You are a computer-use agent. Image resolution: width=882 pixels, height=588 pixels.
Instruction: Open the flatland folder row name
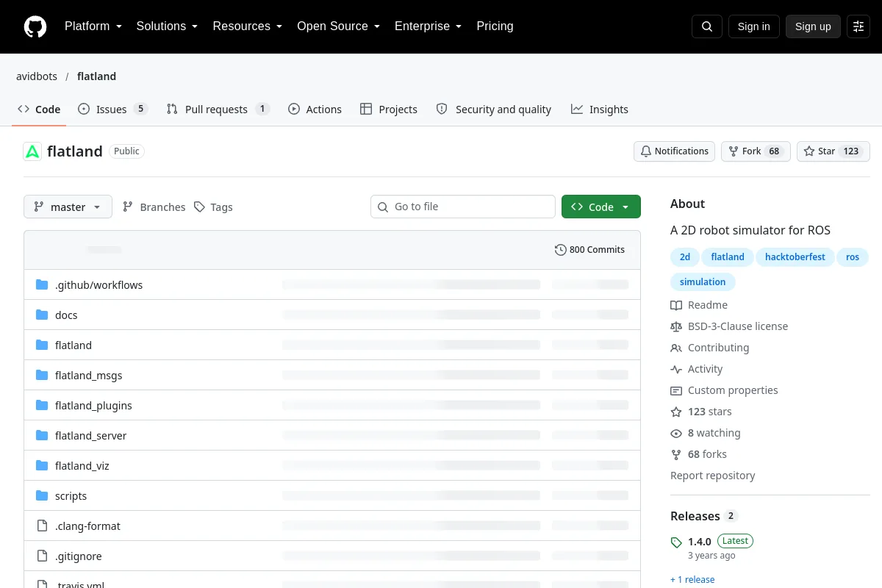(73, 345)
